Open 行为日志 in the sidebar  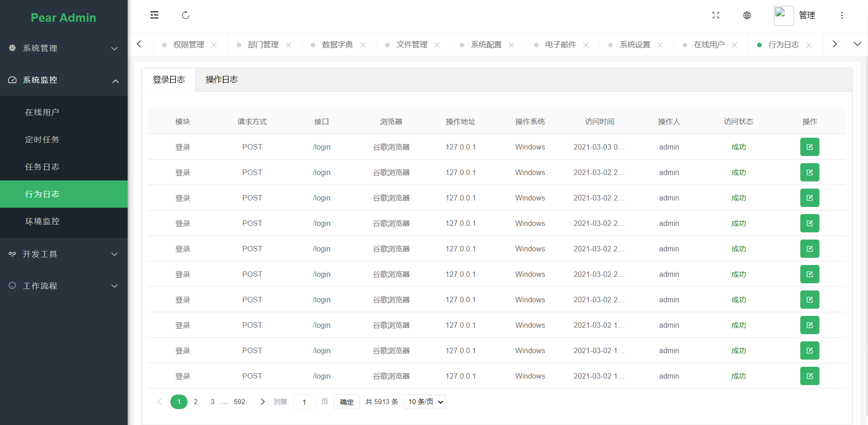[x=64, y=194]
